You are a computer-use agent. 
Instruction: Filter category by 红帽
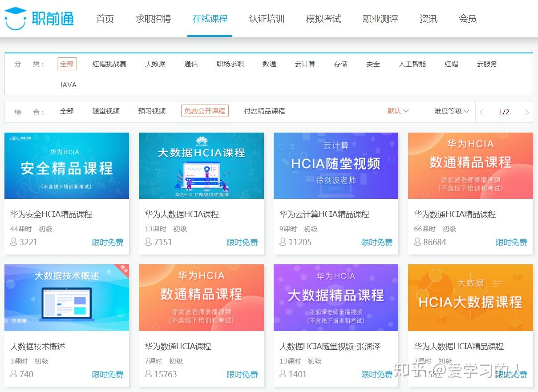tap(451, 64)
